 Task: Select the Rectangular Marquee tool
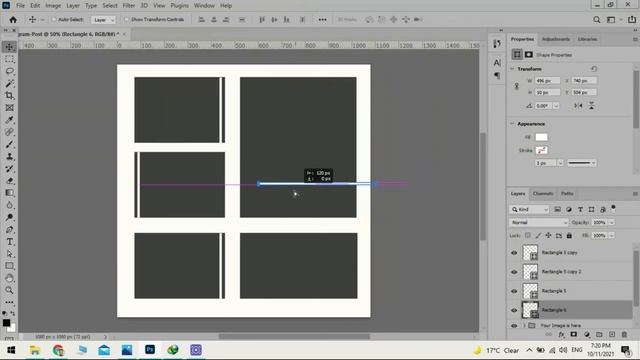click(9, 59)
